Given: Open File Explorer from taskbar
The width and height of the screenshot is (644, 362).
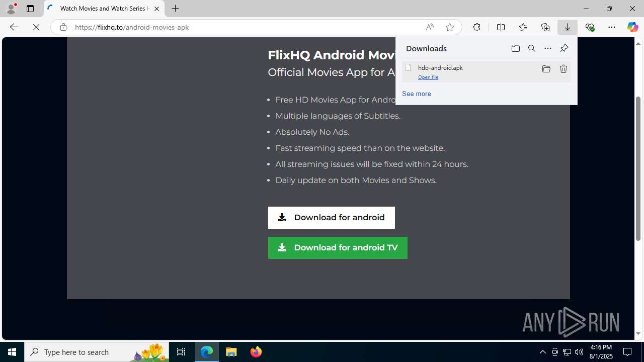Looking at the screenshot, I should (231, 352).
